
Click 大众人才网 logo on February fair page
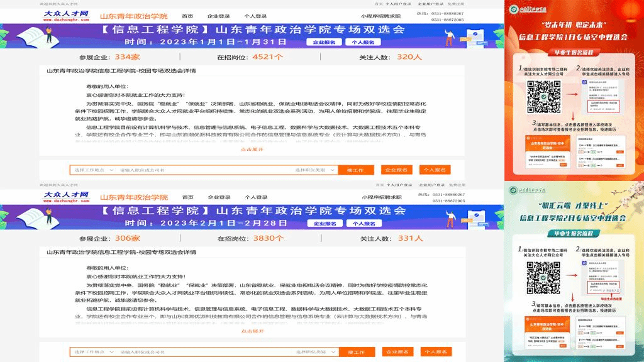click(x=66, y=197)
